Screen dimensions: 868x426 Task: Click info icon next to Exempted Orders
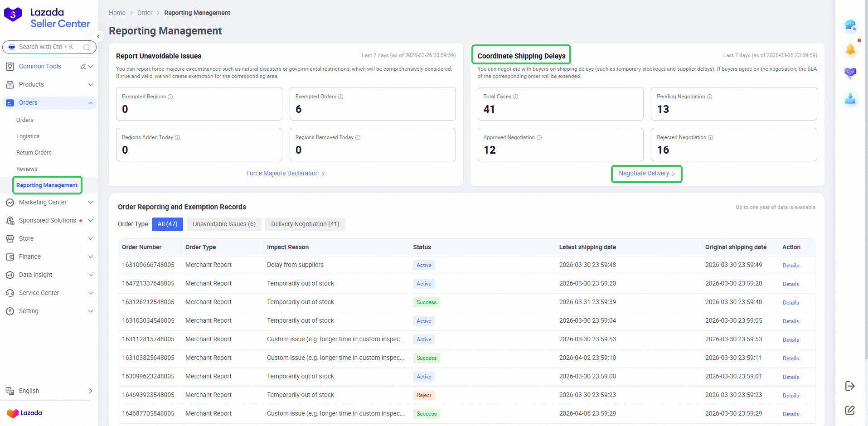click(x=341, y=97)
